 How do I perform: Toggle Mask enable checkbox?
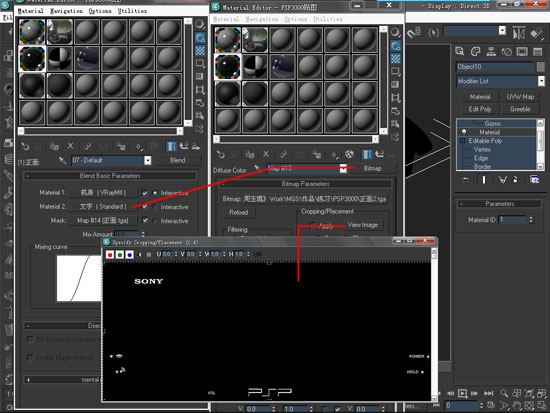pos(145,220)
